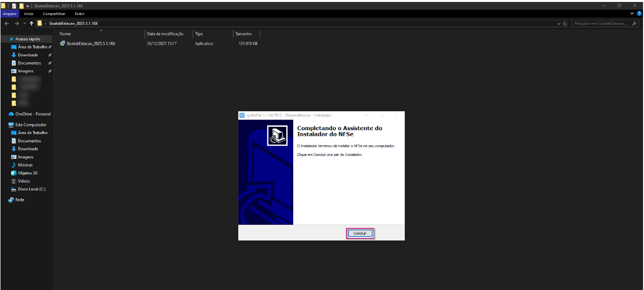Sort by Data de modificação column

tap(165, 34)
